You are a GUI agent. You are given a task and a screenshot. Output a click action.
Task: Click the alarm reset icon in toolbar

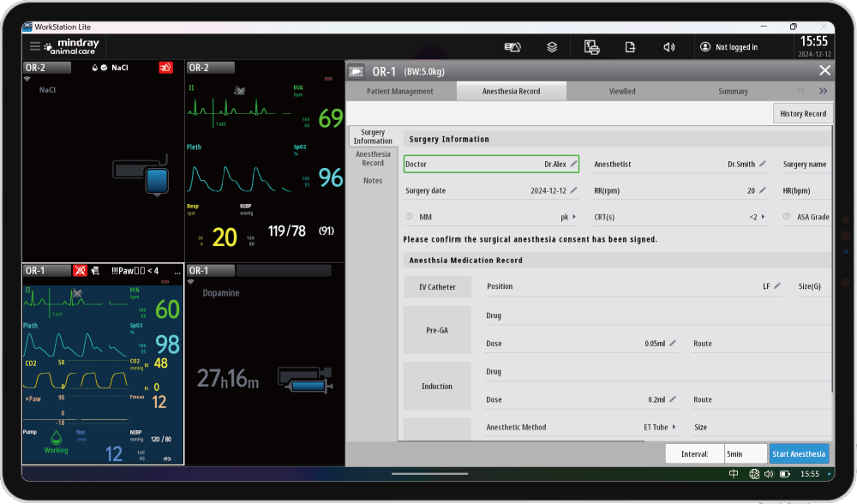click(x=512, y=47)
